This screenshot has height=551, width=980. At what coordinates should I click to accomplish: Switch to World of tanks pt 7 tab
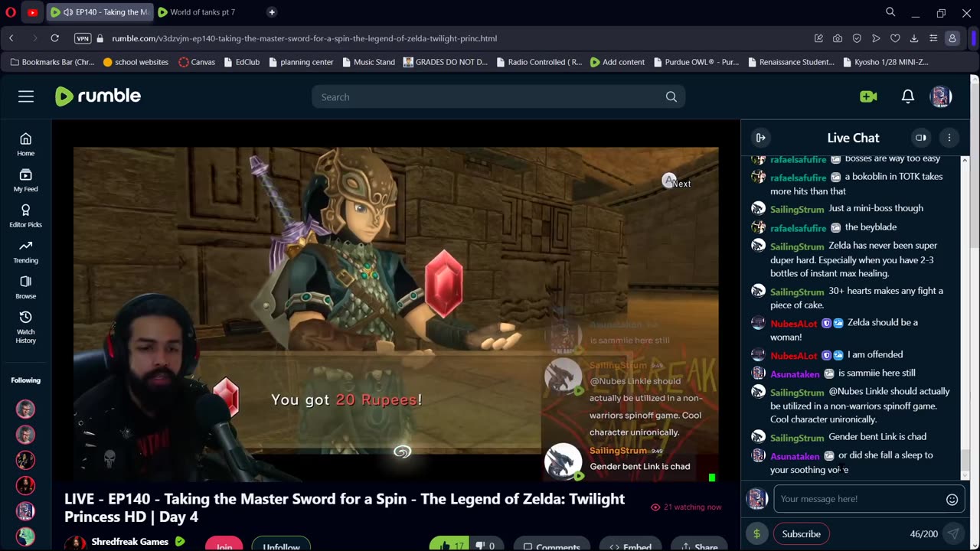[x=202, y=12]
